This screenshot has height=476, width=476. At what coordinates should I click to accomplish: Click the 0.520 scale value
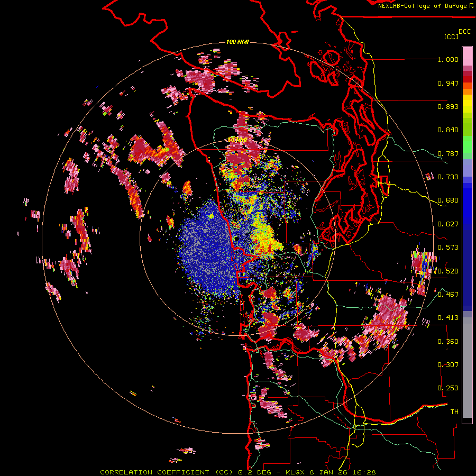(448, 271)
